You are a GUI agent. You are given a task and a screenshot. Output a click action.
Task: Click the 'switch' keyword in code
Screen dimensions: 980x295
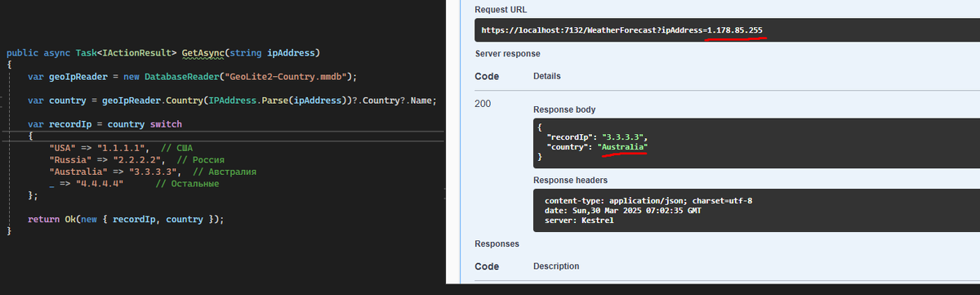(166, 124)
